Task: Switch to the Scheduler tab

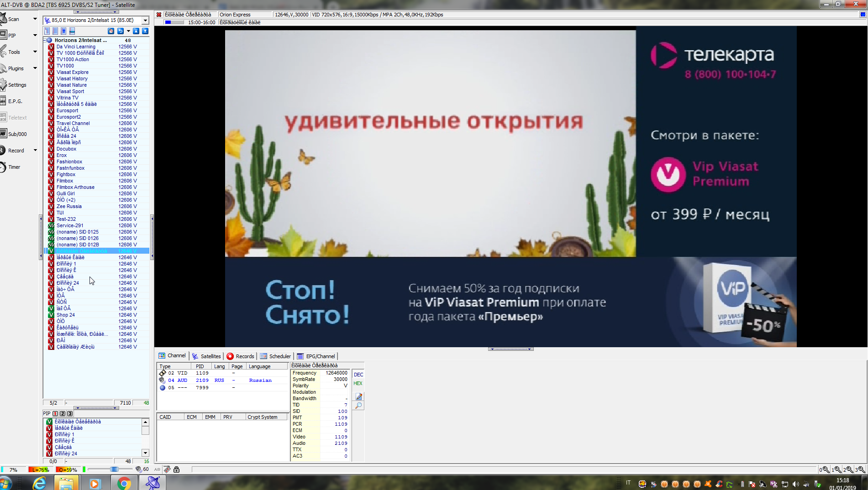Action: point(275,356)
